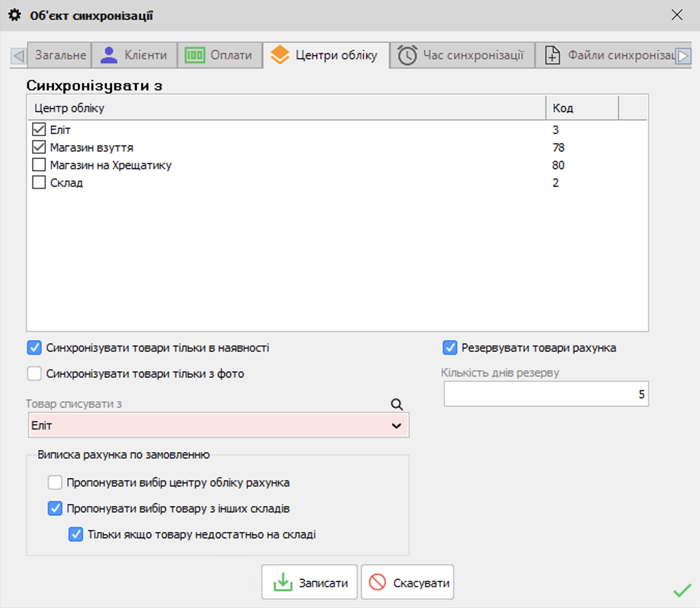Sort by the Код column header
Image resolution: width=700 pixels, height=608 pixels.
pyautogui.click(x=582, y=108)
